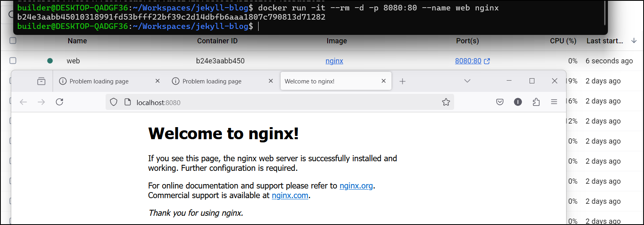
Task: Sort by the Image column header
Action: (336, 41)
